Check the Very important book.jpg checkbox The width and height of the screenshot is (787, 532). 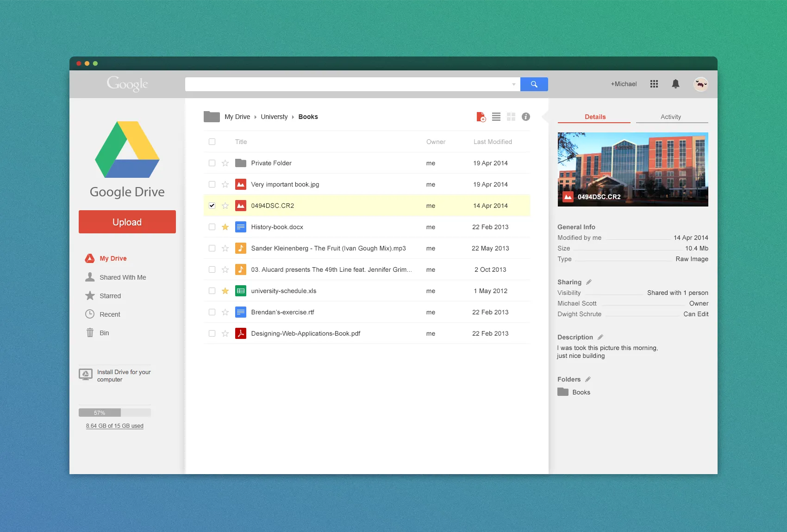(212, 184)
